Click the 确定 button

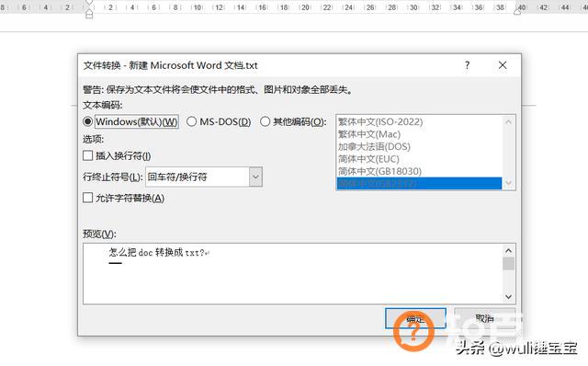click(415, 318)
